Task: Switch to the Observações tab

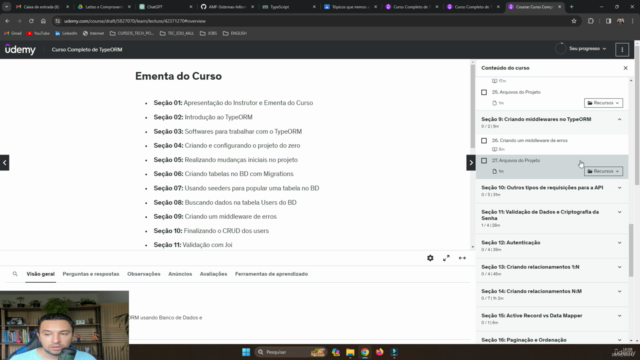Action: coord(144,274)
